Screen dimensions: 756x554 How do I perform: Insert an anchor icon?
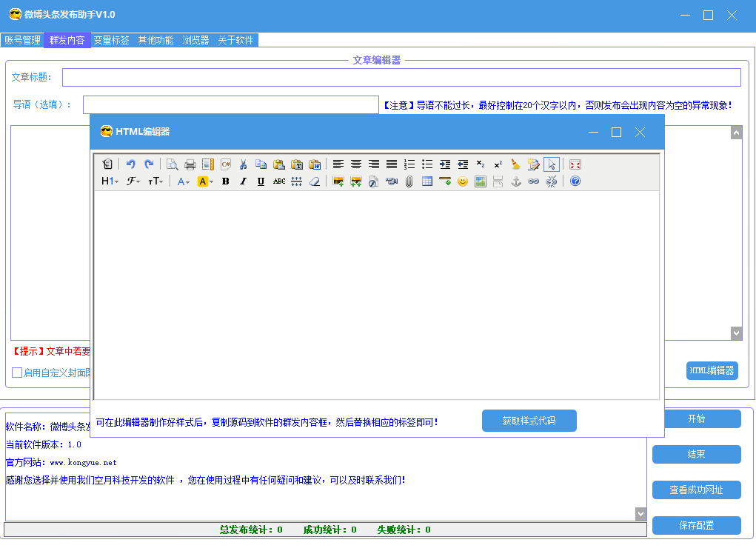pyautogui.click(x=516, y=181)
